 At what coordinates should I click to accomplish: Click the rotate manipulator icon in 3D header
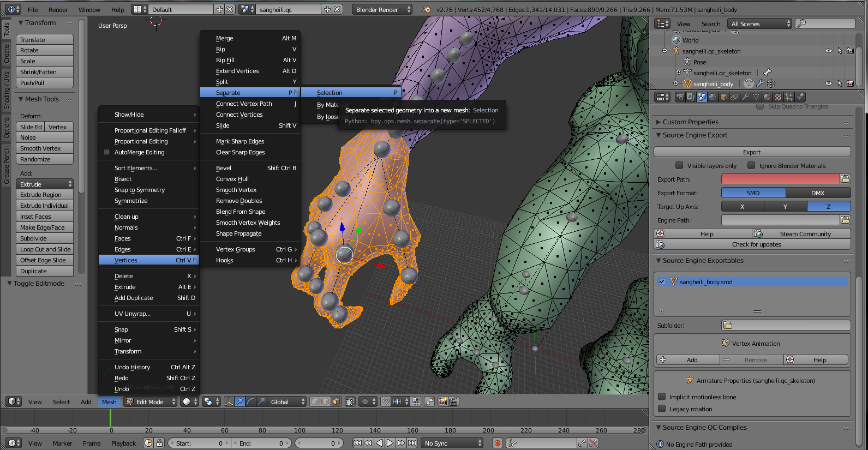pyautogui.click(x=250, y=402)
